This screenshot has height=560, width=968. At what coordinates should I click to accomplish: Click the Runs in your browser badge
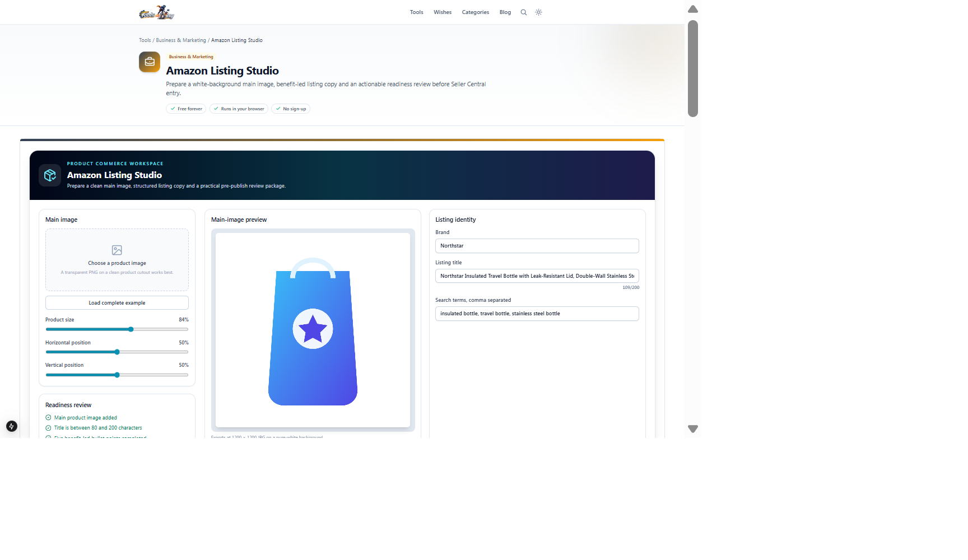click(x=239, y=109)
